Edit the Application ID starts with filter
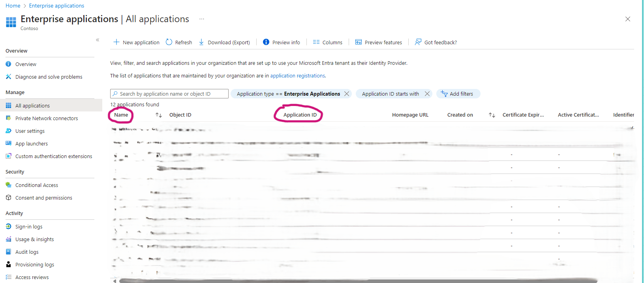Screen dimensions: 644x283 (391, 94)
